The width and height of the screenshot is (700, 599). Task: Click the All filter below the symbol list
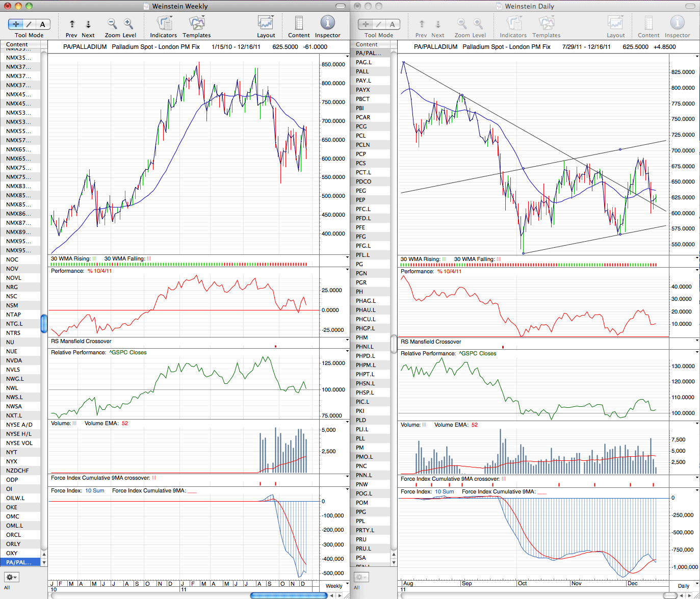(x=7, y=587)
